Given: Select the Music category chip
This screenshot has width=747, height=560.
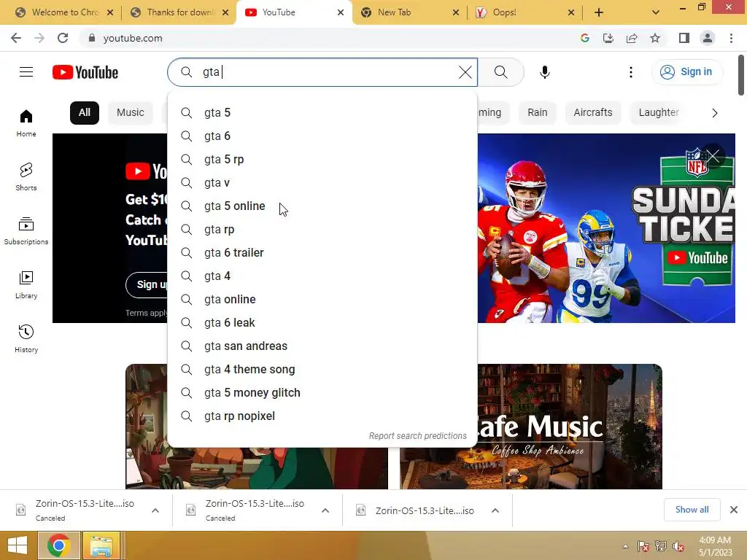Looking at the screenshot, I should pos(130,113).
